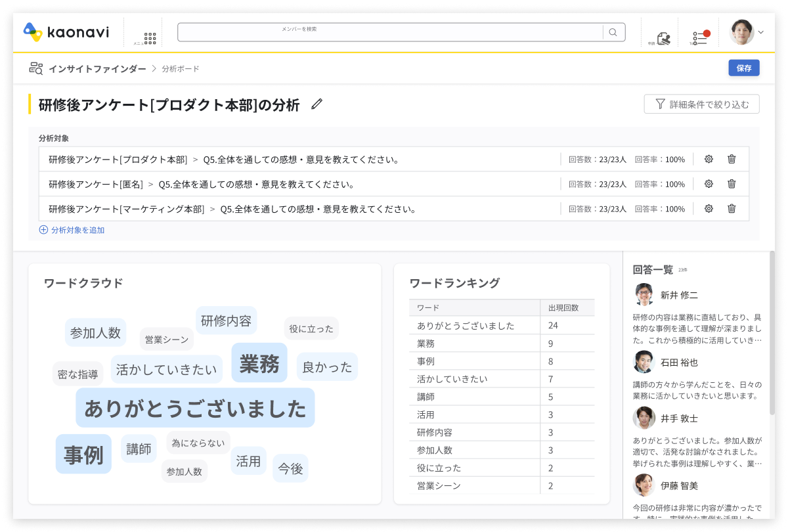Click 営業シーン word cloud tag
This screenshot has width=788, height=532.
tap(166, 339)
